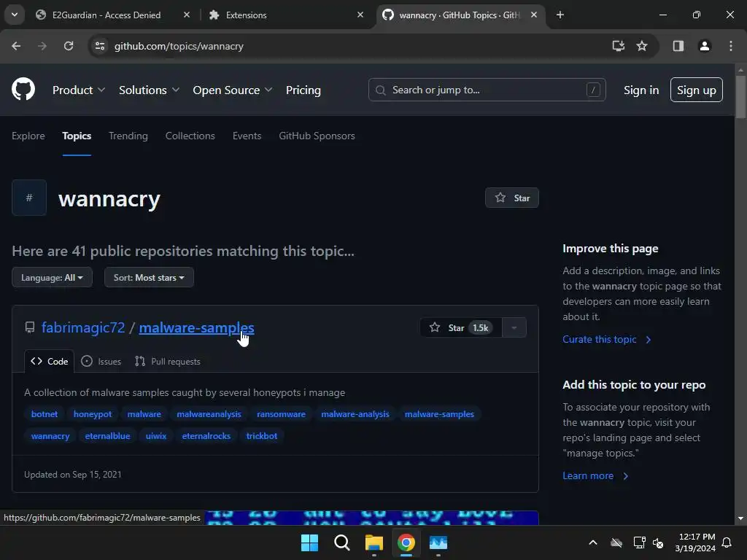Click the eternalblue topic tag
This screenshot has width=747, height=560.
click(107, 436)
